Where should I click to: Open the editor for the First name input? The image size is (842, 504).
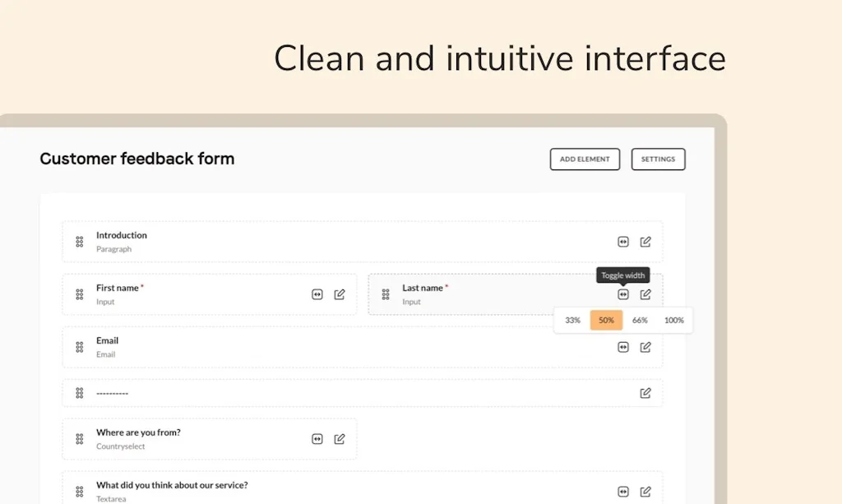click(340, 294)
